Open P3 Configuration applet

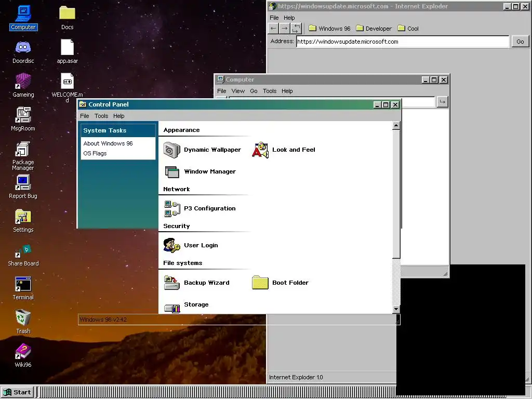tap(199, 208)
